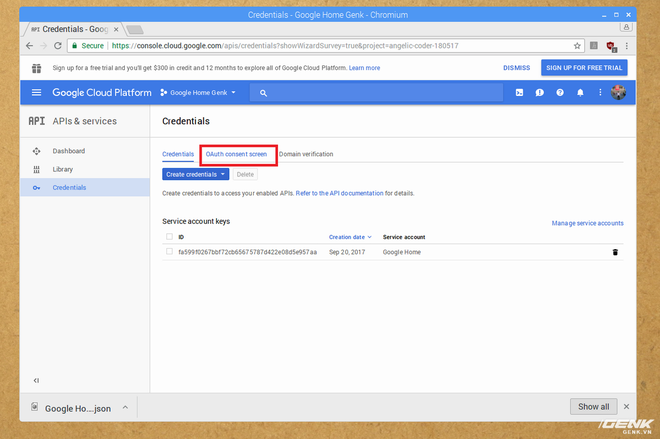The height and width of the screenshot is (439, 660).
Task: Open Library in the sidebar
Action: click(63, 169)
